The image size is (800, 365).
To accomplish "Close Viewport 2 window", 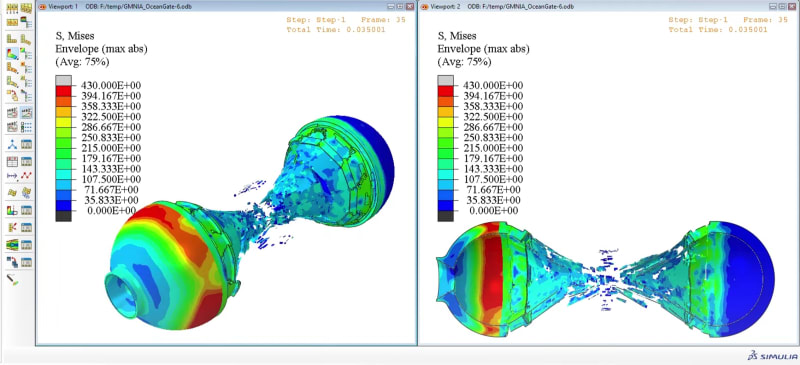I will click(x=792, y=7).
